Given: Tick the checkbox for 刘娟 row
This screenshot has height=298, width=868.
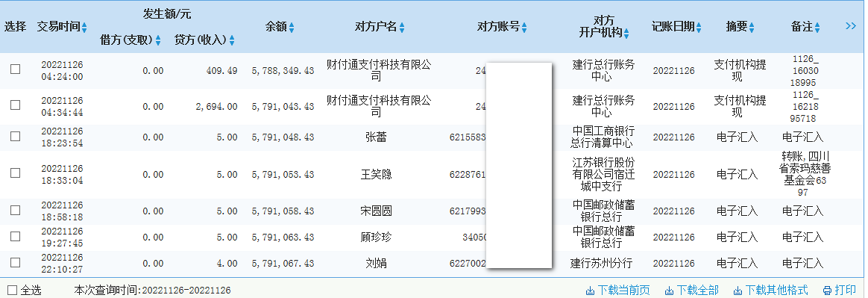Looking at the screenshot, I should 16,262.
